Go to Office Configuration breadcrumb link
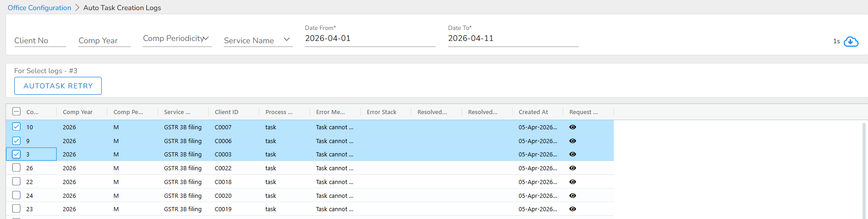 tap(39, 8)
